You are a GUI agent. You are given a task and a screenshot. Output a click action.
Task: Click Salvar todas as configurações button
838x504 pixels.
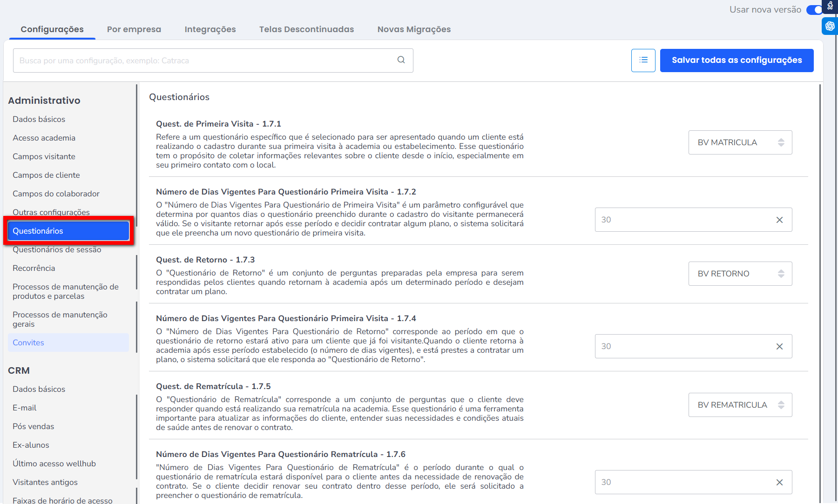point(737,60)
